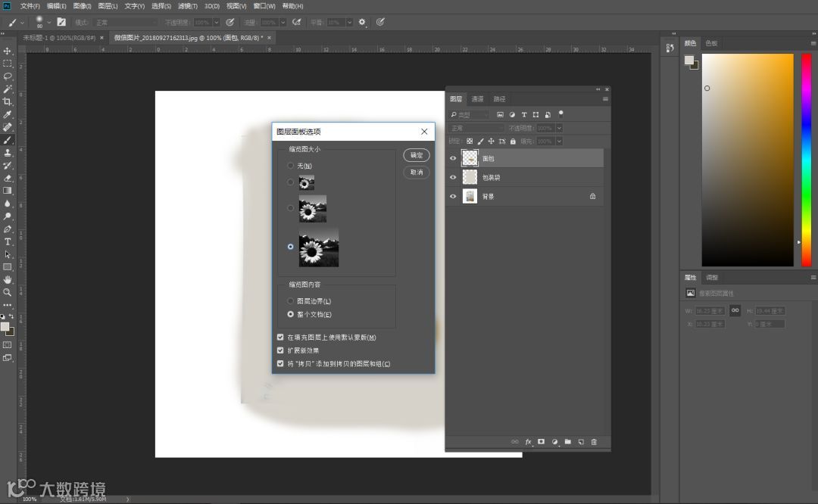818x504 pixels.
Task: Select the small thumbnail size radio
Action: pyautogui.click(x=291, y=182)
